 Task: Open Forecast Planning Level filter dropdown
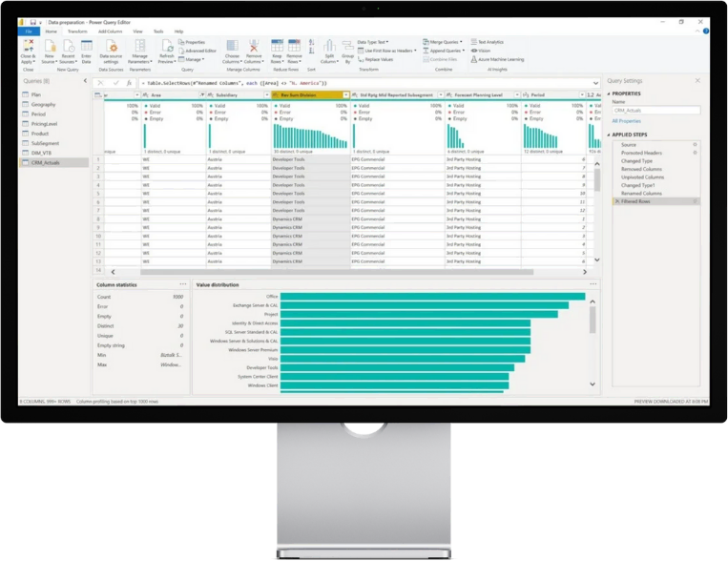pyautogui.click(x=517, y=95)
